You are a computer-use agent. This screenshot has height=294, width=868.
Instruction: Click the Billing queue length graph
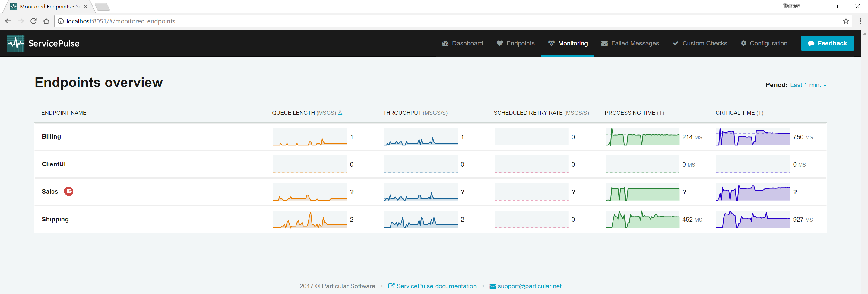pyautogui.click(x=310, y=137)
